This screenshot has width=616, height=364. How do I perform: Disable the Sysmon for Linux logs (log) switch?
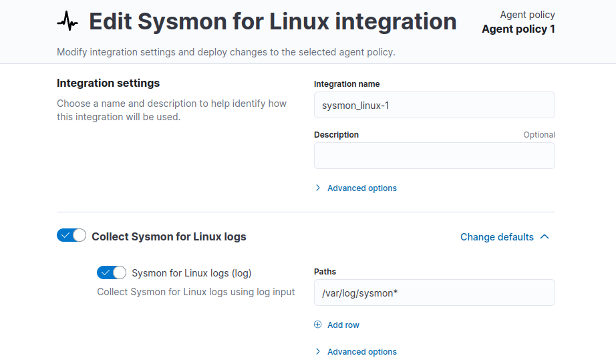[x=112, y=272]
